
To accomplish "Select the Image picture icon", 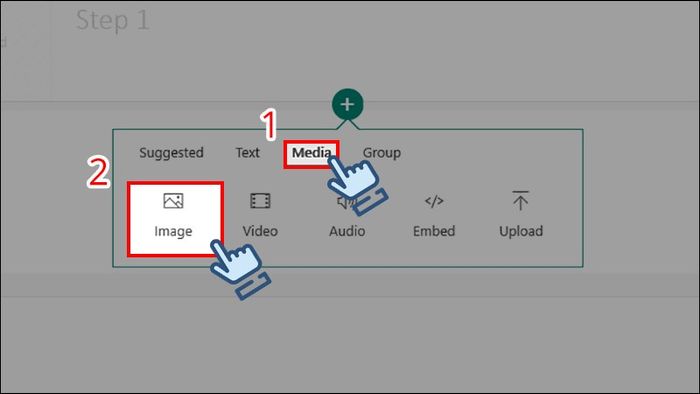I will point(173,201).
